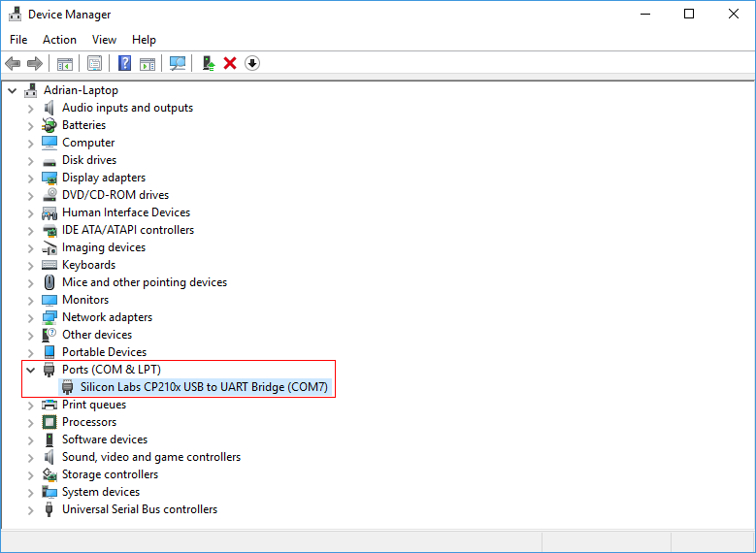Viewport: 756px width, 553px height.
Task: Select the System devices label
Action: [101, 492]
